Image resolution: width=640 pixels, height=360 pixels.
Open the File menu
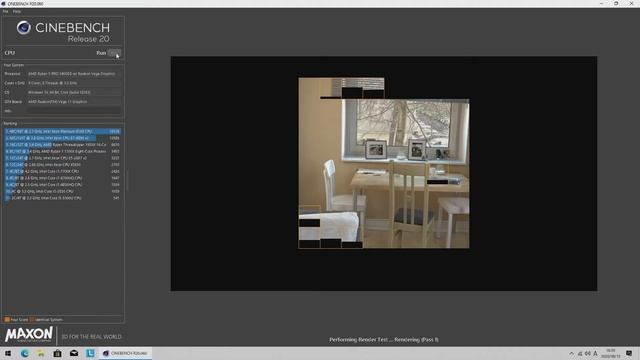(x=5, y=11)
